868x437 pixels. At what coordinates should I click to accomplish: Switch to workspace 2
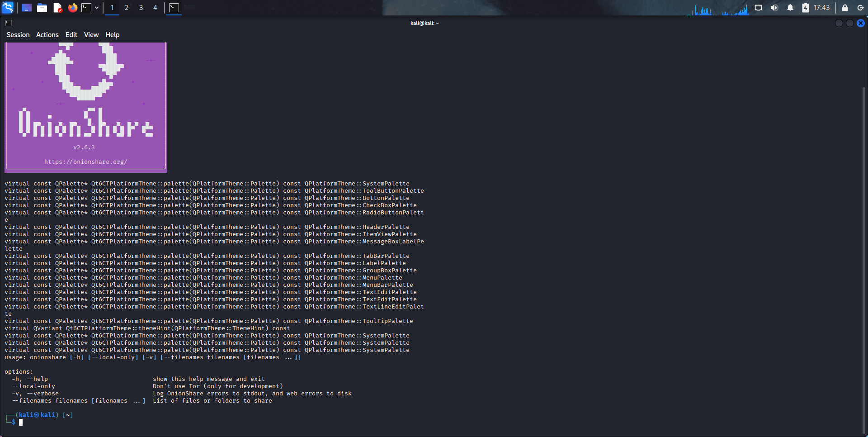click(x=127, y=8)
